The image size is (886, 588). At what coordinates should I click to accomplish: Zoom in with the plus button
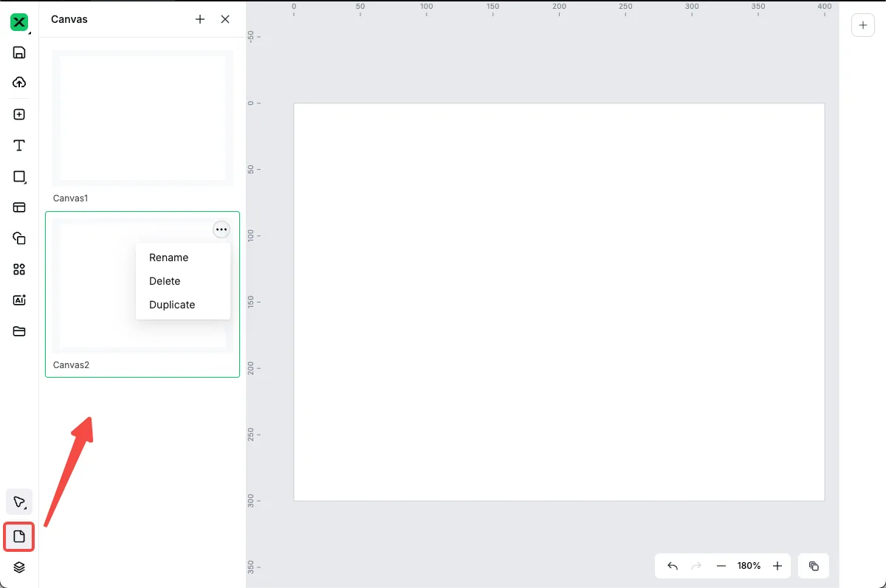coord(777,566)
